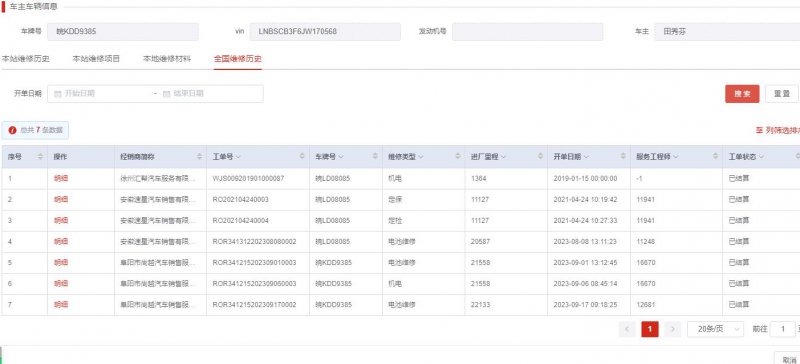Switch to the 本站维修历史 tab
Screen dimensions: 800x364
coord(26,59)
